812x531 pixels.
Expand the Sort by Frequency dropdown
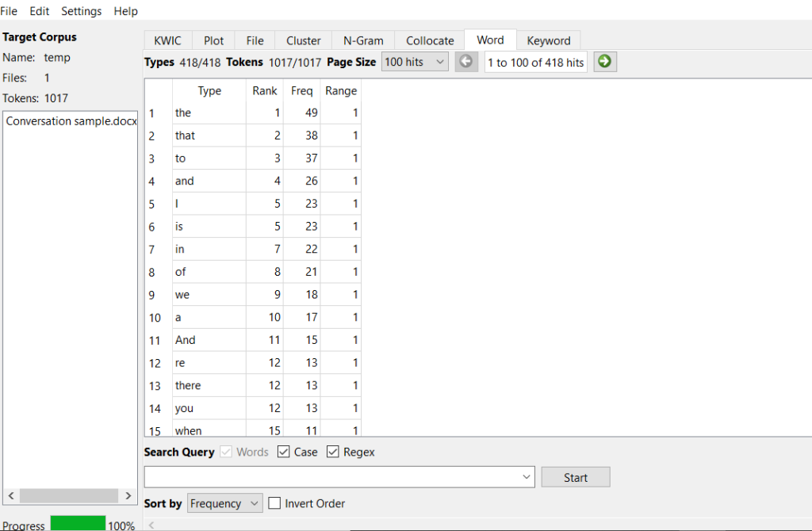click(224, 503)
